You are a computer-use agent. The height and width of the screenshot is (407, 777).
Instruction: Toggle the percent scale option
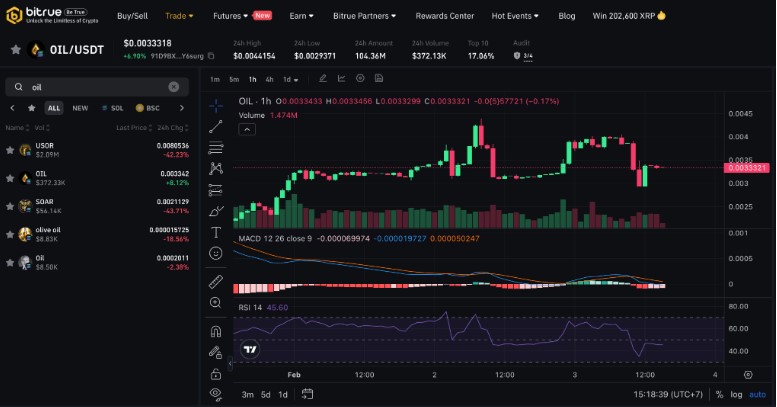(720, 395)
